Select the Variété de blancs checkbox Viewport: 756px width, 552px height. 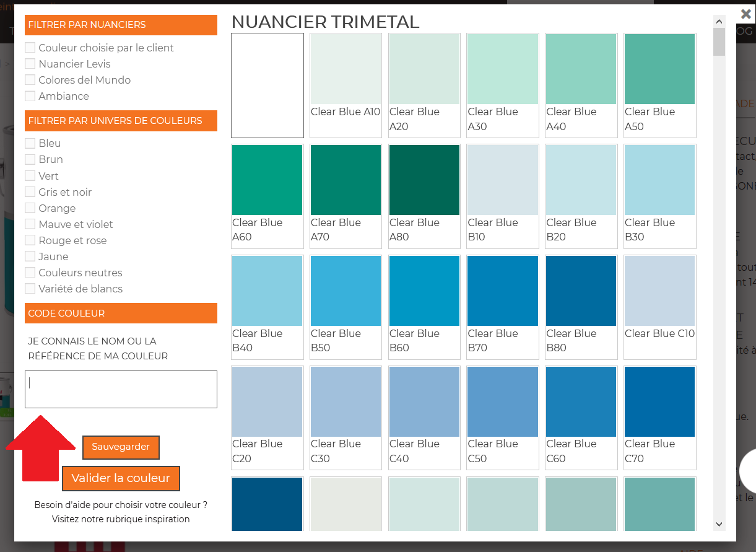point(30,289)
